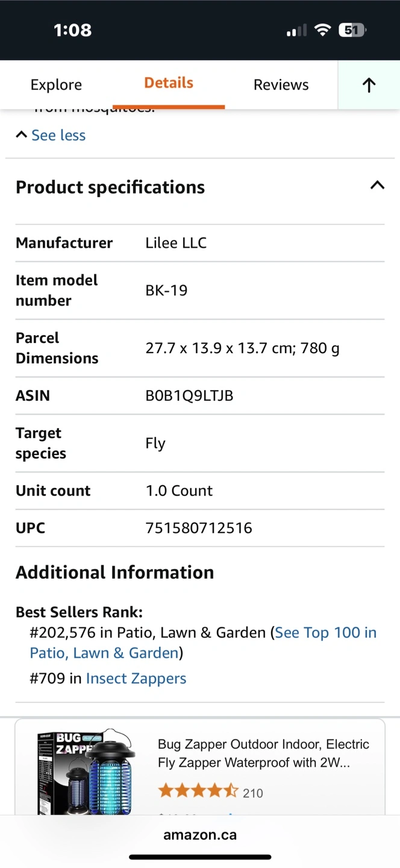Viewport: 400px width, 868px height.
Task: Tap the amazon.ca address bar
Action: (200, 835)
